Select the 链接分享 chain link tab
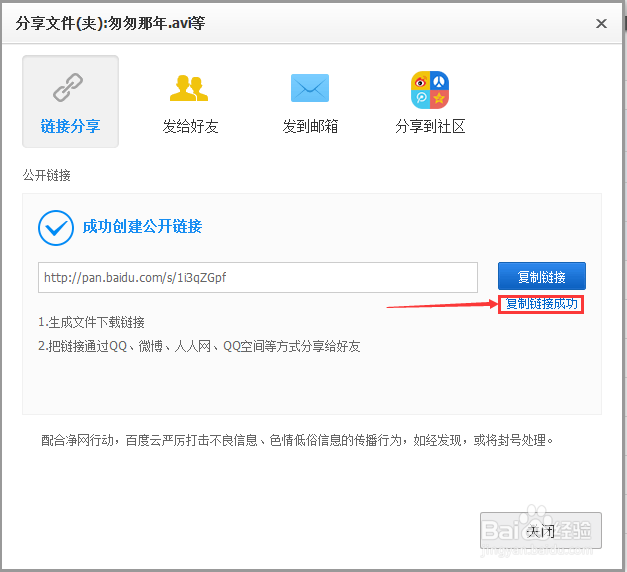The height and width of the screenshot is (572, 627). pyautogui.click(x=70, y=101)
